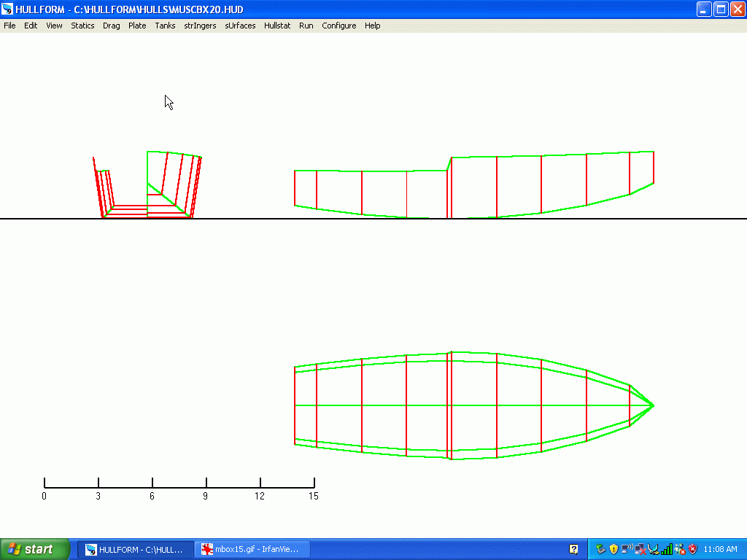Open the View menu

[x=54, y=26]
